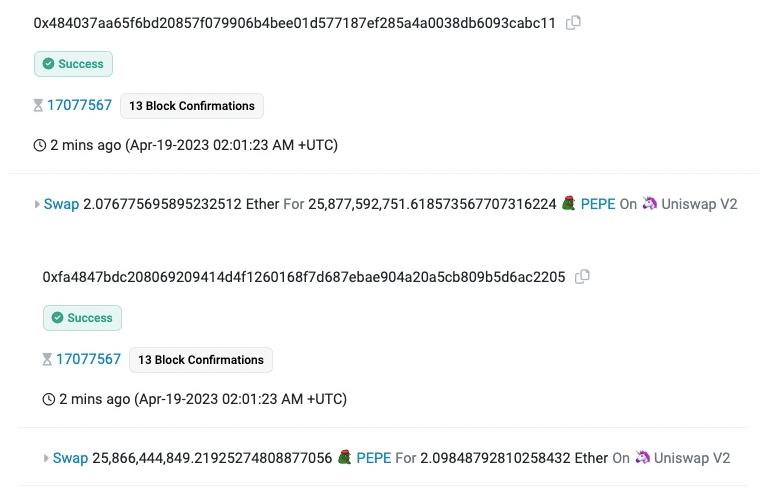Click the clock icon in the second timestamp

point(49,399)
